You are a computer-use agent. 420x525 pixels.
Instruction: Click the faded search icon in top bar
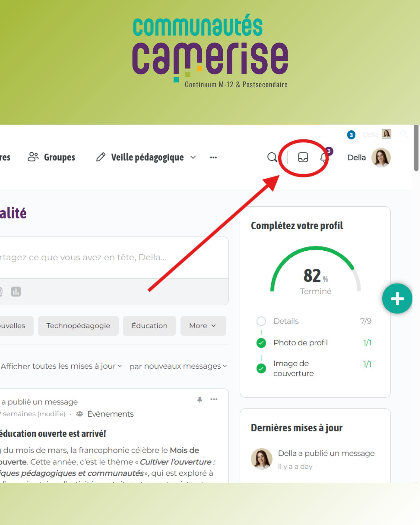click(x=403, y=134)
